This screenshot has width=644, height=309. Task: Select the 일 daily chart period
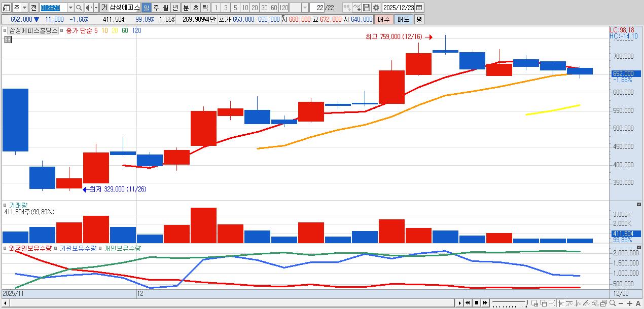(146, 8)
